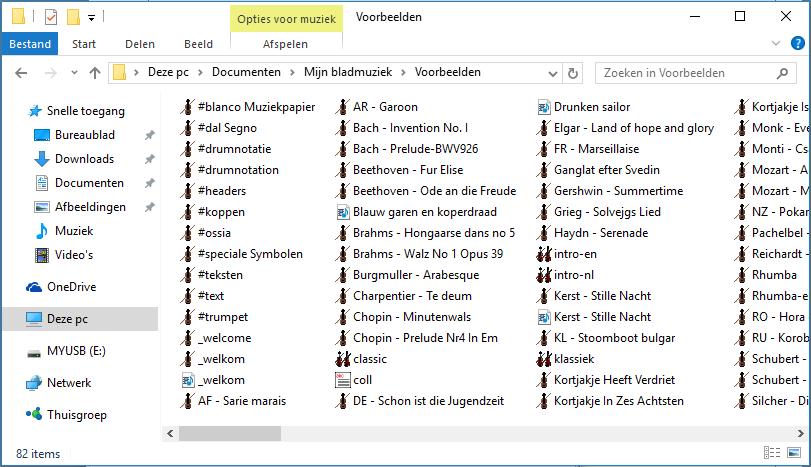Screen dimensions: 811x467
Task: Navigate to Mijn bladmuziek in breadcrumb
Action: 348,72
